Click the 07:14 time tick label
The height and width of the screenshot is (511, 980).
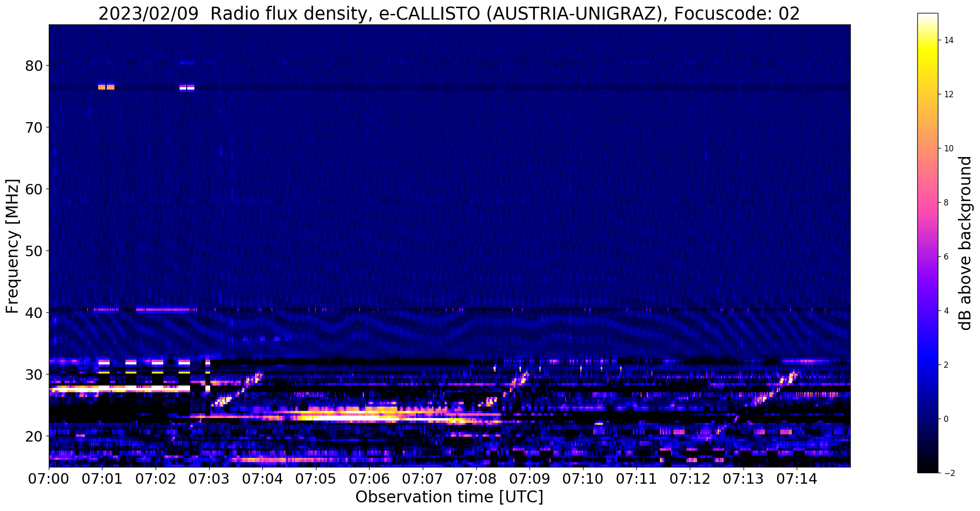tap(797, 478)
